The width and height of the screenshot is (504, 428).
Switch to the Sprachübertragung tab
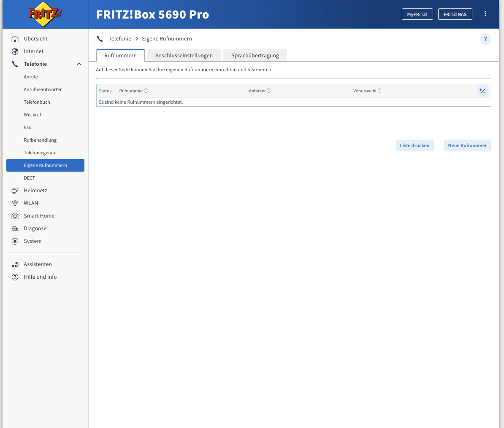(x=255, y=55)
